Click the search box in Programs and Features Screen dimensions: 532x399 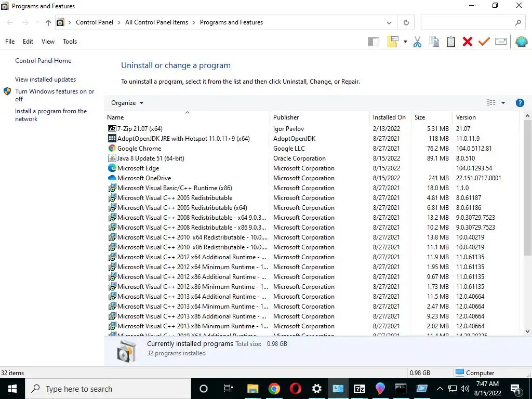[472, 23]
